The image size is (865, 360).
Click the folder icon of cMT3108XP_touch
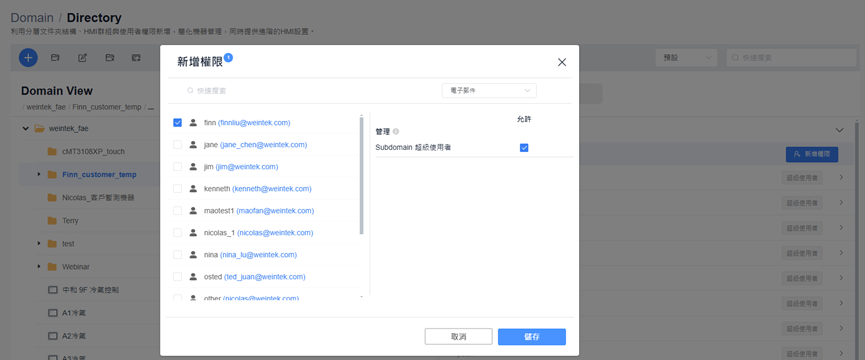coord(52,152)
